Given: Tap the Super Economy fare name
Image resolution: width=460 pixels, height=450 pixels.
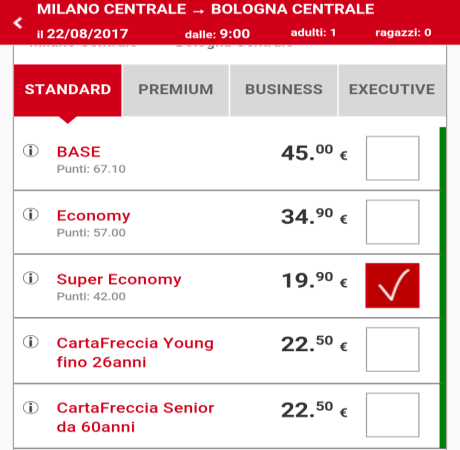Looking at the screenshot, I should (x=119, y=279).
